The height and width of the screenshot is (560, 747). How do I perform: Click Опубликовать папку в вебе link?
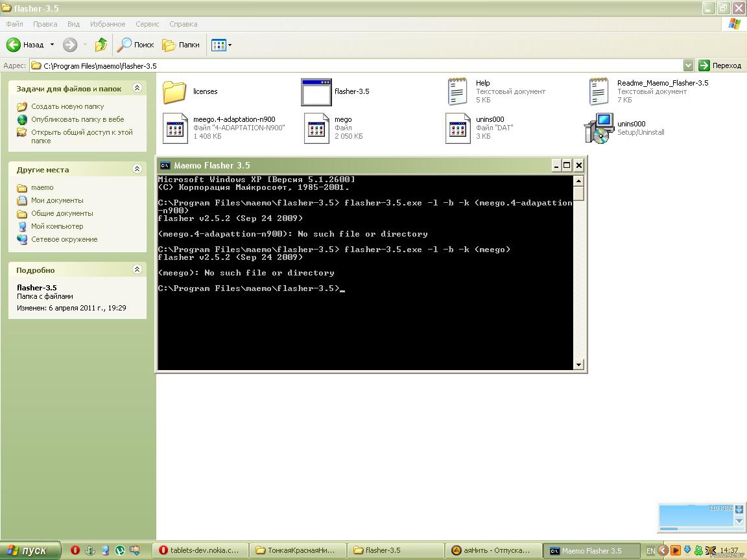(x=78, y=119)
